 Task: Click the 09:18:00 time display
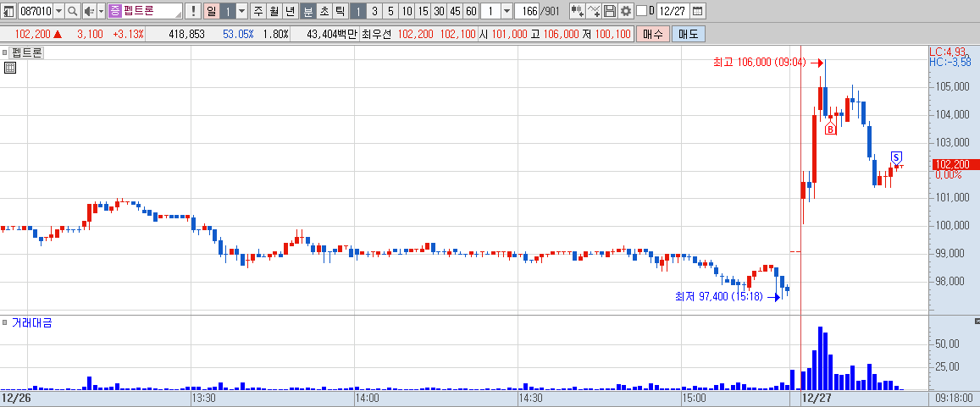[x=955, y=398]
